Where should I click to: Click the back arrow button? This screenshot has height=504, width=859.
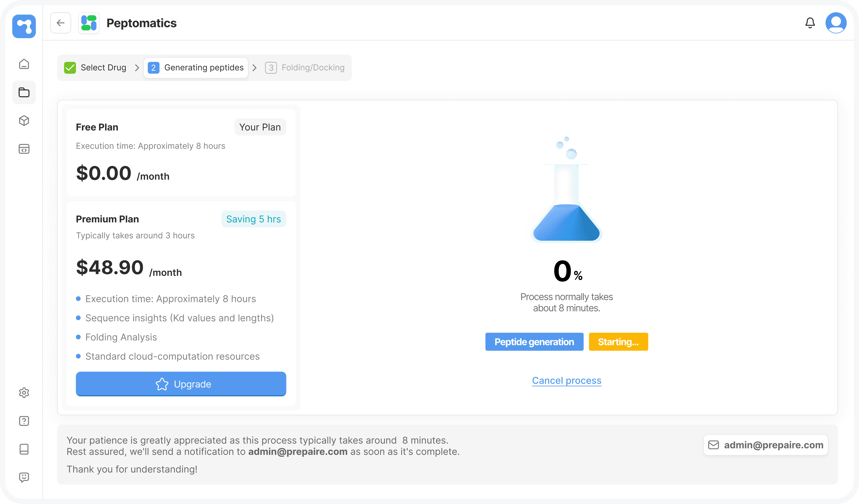coord(61,23)
